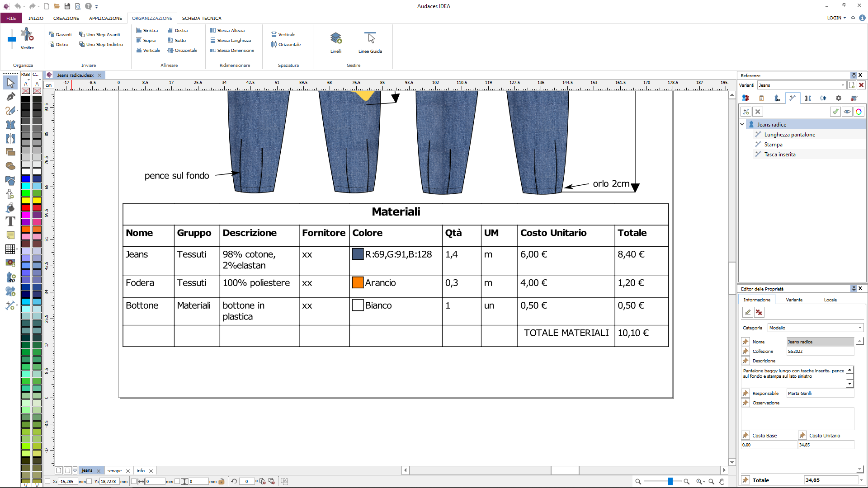Open the page list dropdown beside the jeans tab
This screenshot has width=868, height=488.
tap(75, 471)
